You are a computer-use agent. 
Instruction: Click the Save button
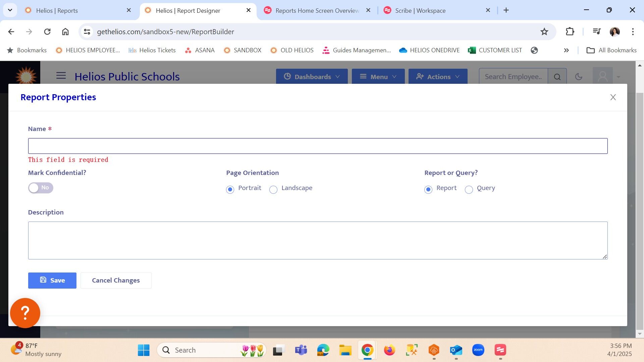[x=52, y=281]
